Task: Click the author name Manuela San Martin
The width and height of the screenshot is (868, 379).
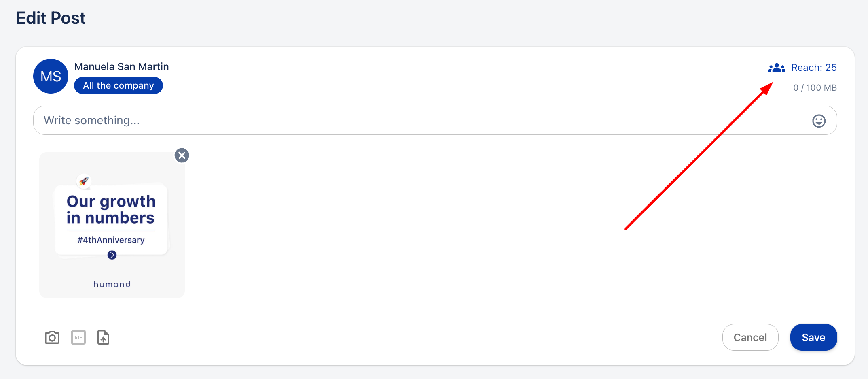Action: click(121, 67)
